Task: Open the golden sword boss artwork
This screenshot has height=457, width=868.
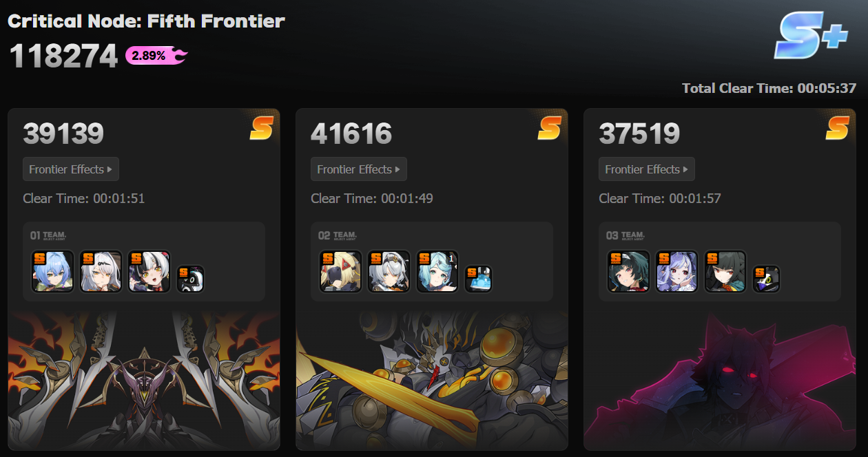Action: point(432,381)
